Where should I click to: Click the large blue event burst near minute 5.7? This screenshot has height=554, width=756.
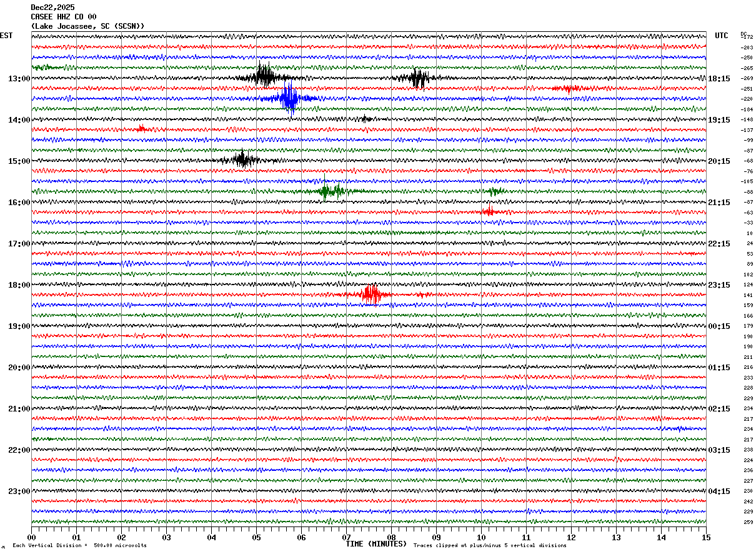(x=289, y=98)
